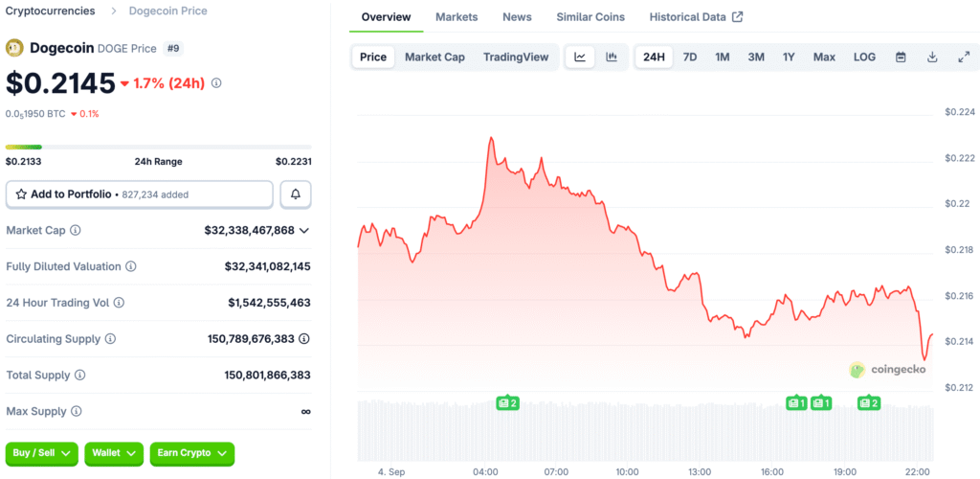Image resolution: width=980 pixels, height=479 pixels.
Task: Open the news marker near 04:00
Action: 507,403
